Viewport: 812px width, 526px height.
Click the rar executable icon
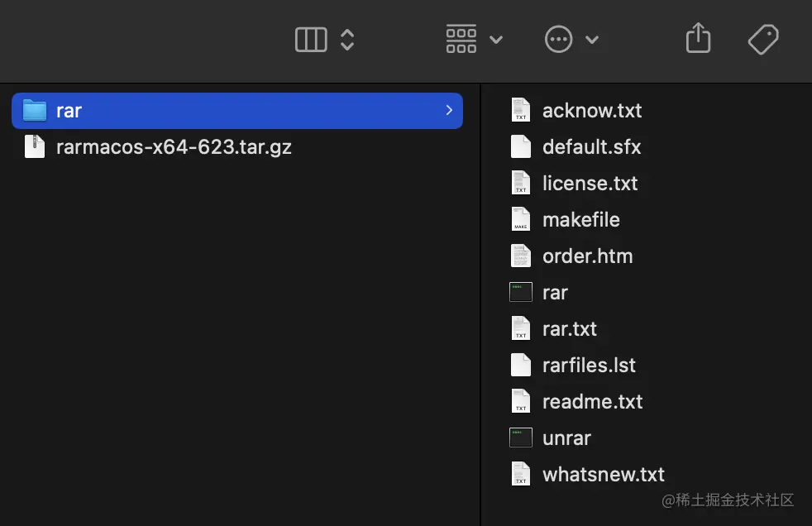[520, 293]
